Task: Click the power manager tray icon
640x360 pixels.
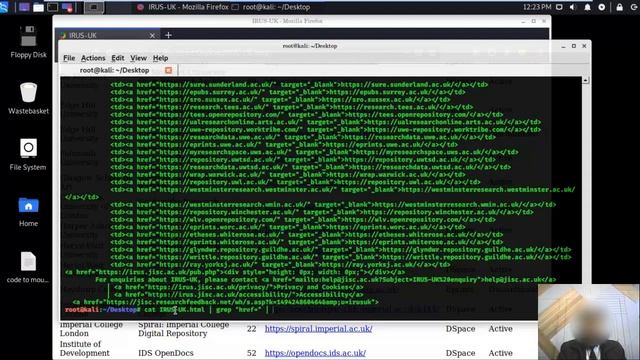Action: (x=602, y=7)
